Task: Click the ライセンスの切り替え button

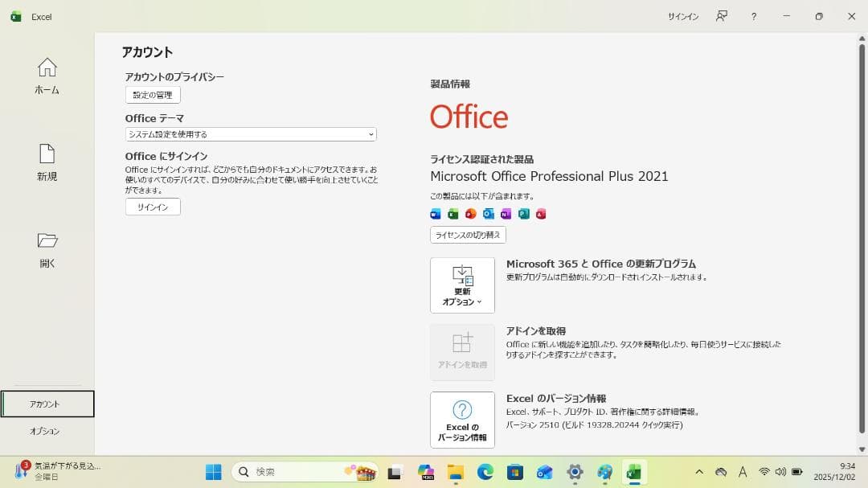Action: click(467, 235)
